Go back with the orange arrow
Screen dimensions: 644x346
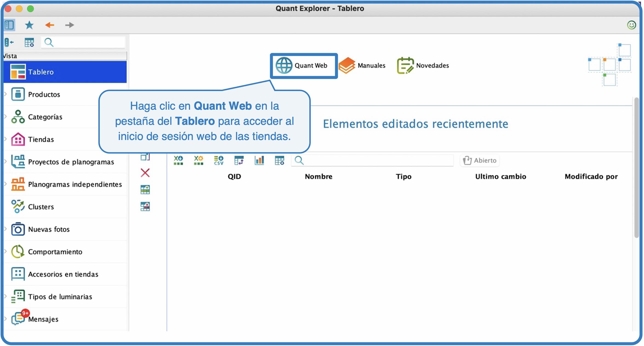click(49, 25)
